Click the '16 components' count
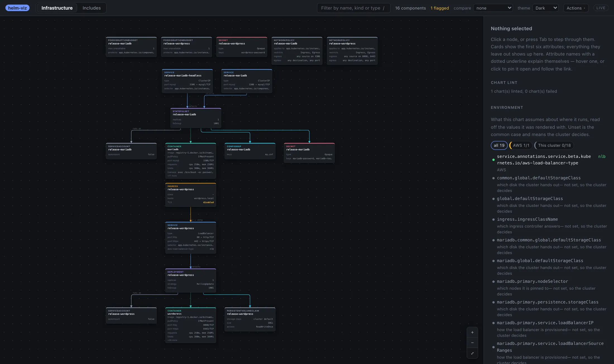 [x=410, y=8]
